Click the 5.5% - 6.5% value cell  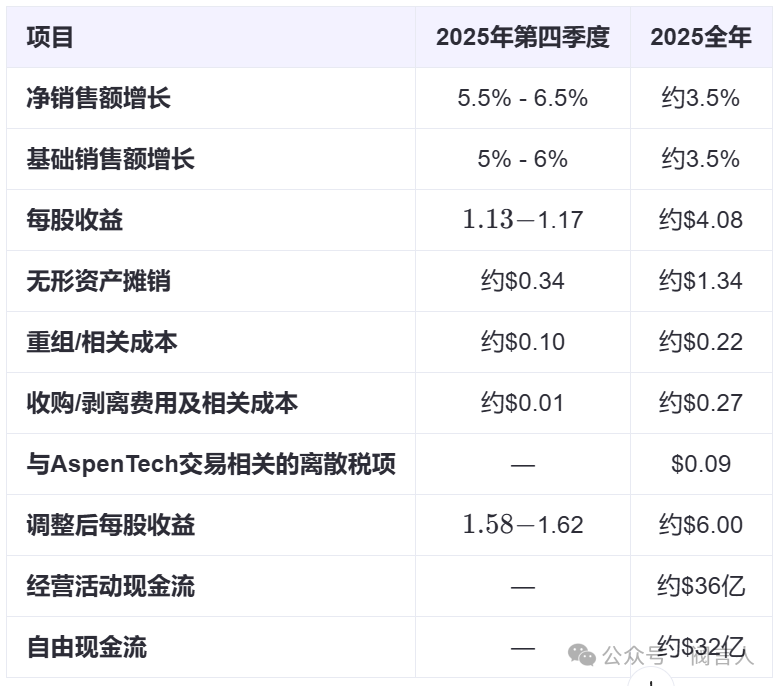click(x=522, y=98)
